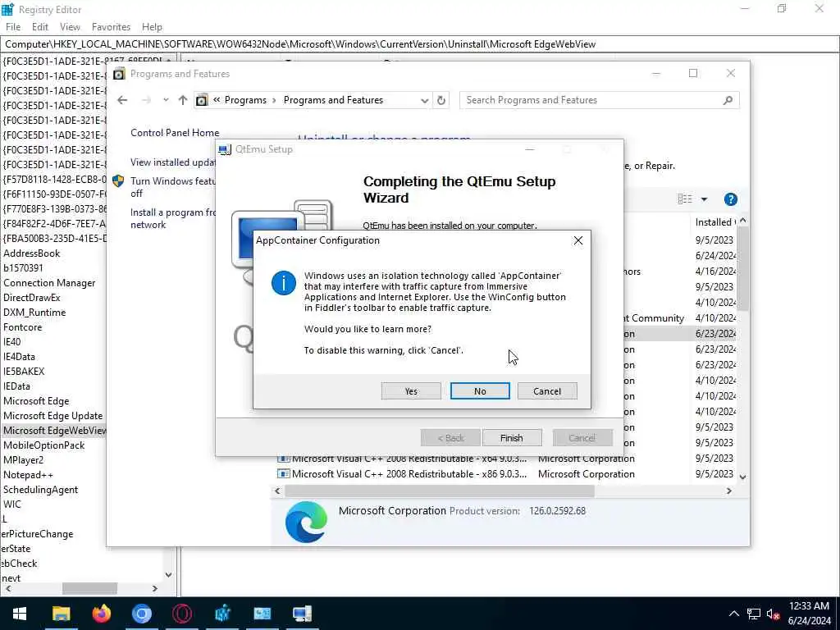Refresh the Programs and Features list
Viewport: 840px width, 630px height.
441,100
